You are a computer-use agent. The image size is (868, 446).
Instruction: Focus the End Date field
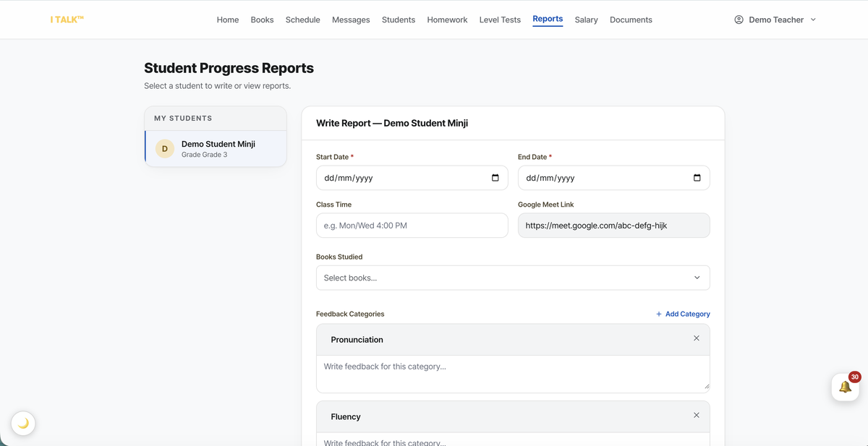[614, 178]
